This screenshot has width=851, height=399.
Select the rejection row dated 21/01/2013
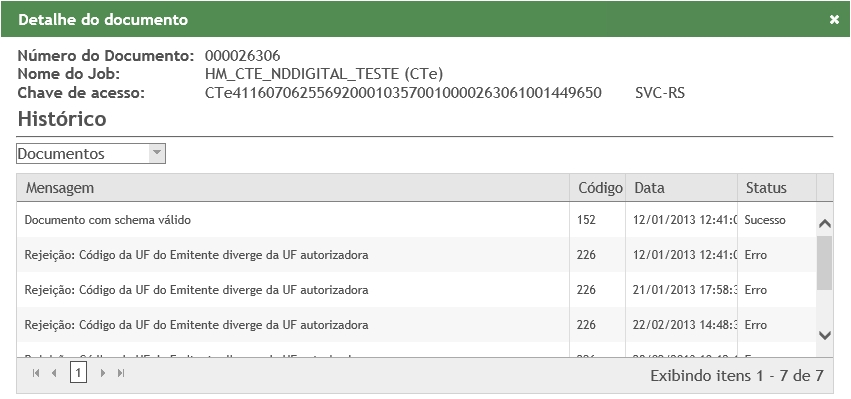[416, 290]
